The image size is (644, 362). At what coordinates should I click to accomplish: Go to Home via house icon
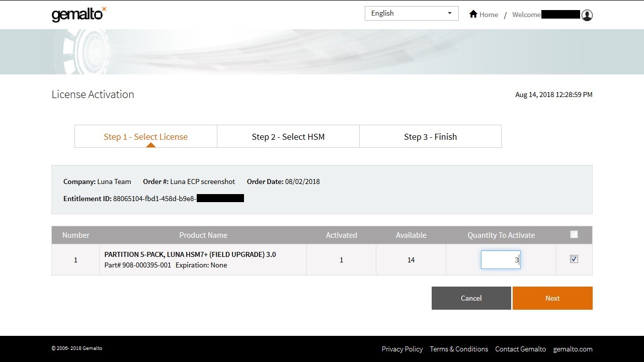pos(473,15)
